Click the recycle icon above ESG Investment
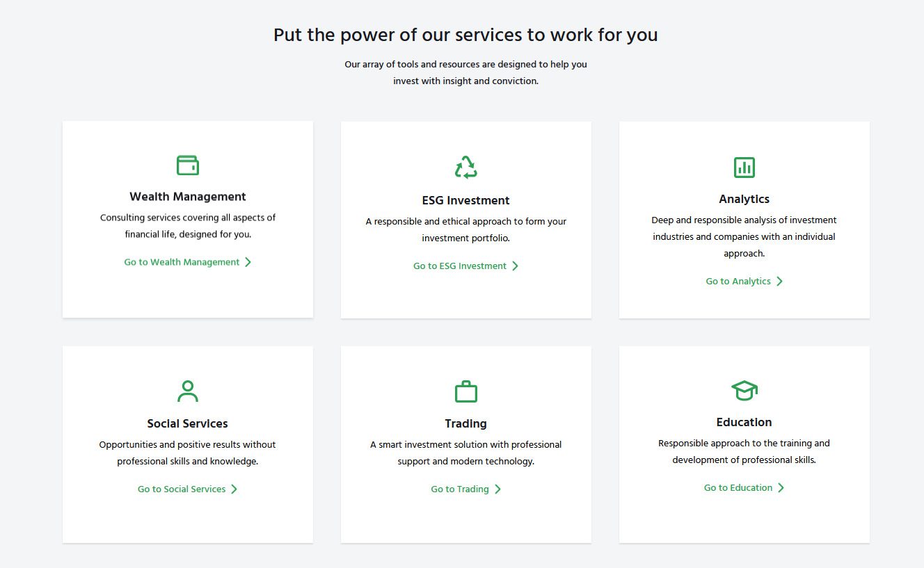The width and height of the screenshot is (924, 568). click(x=466, y=167)
